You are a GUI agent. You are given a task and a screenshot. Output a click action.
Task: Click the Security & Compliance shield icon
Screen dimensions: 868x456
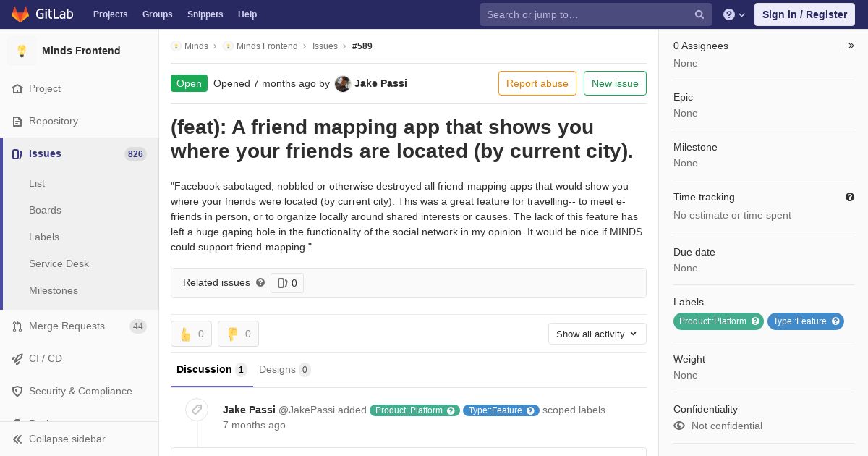17,392
